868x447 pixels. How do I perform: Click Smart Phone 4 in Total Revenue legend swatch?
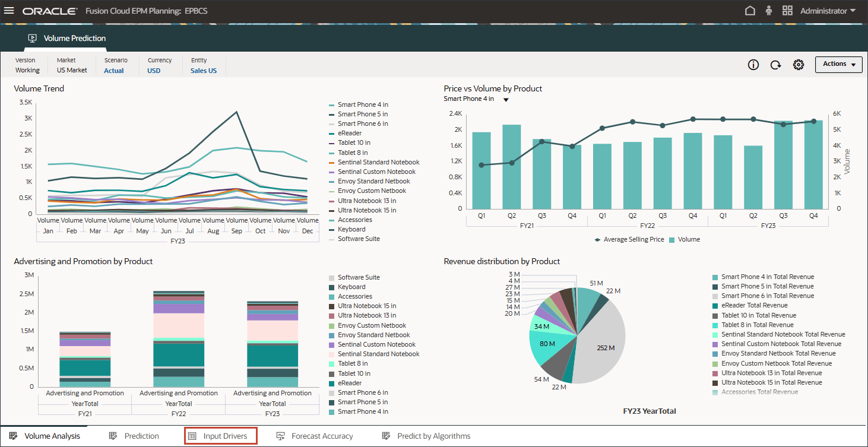(x=715, y=277)
